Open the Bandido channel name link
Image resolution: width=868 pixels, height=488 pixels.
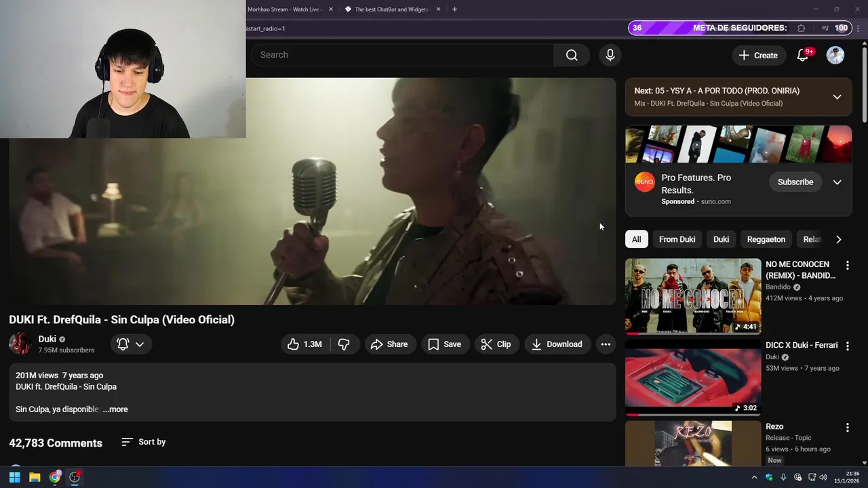pos(778,287)
